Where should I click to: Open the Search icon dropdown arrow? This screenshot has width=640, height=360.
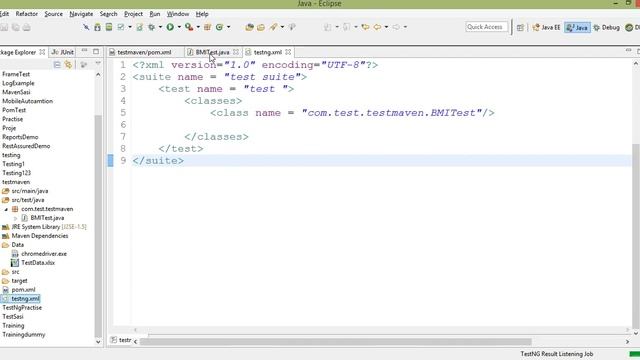(282, 27)
